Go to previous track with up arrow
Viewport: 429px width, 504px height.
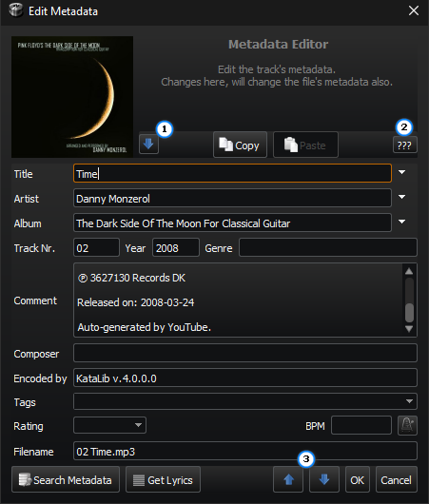[288, 480]
